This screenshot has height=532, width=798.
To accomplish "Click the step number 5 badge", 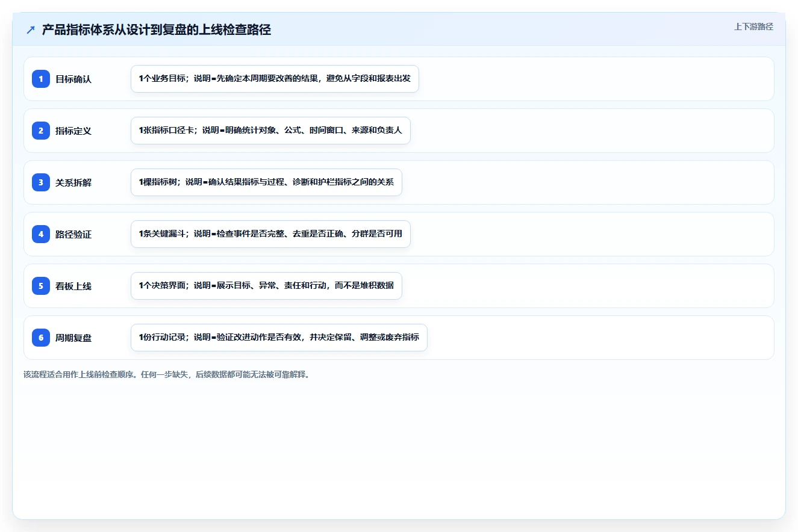I will (x=41, y=286).
